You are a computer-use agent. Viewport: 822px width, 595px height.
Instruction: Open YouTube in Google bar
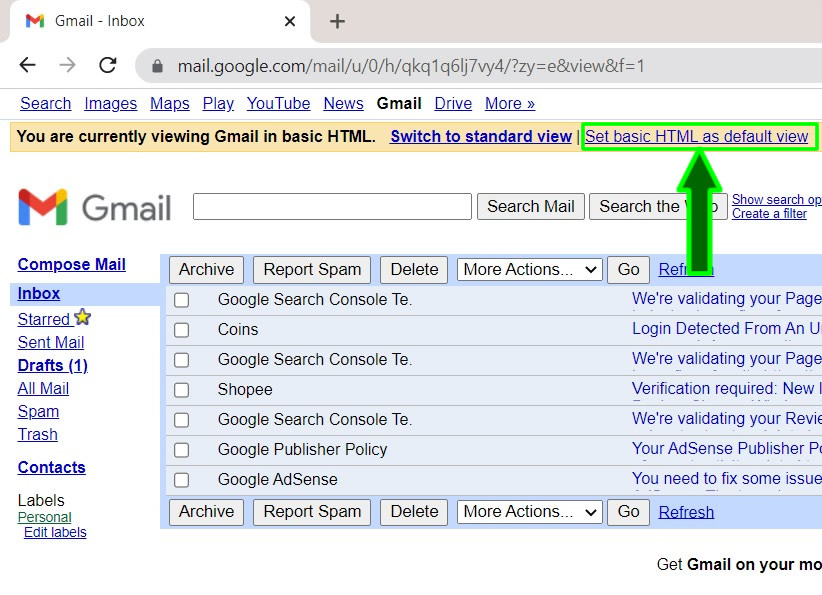(278, 104)
